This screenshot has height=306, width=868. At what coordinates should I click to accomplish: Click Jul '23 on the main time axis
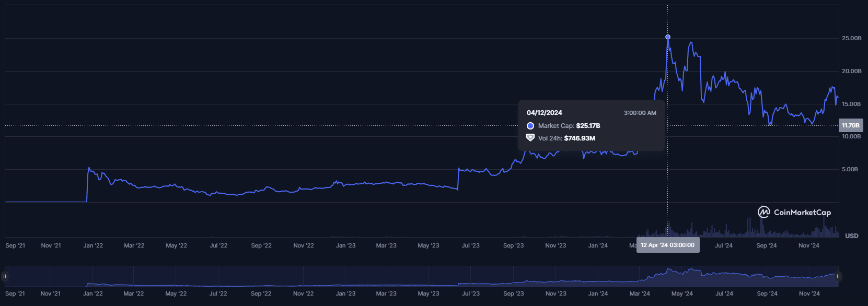[470, 245]
